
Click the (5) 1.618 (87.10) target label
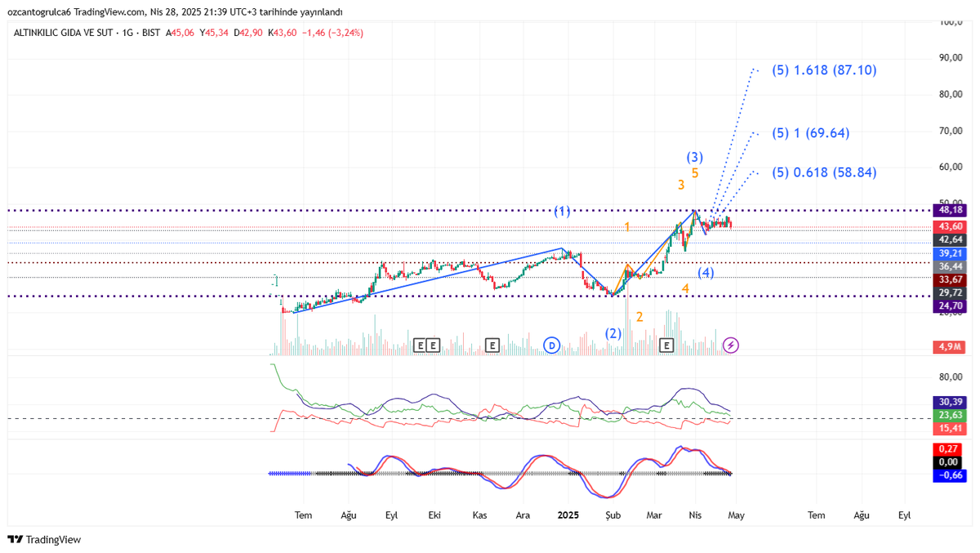[825, 70]
